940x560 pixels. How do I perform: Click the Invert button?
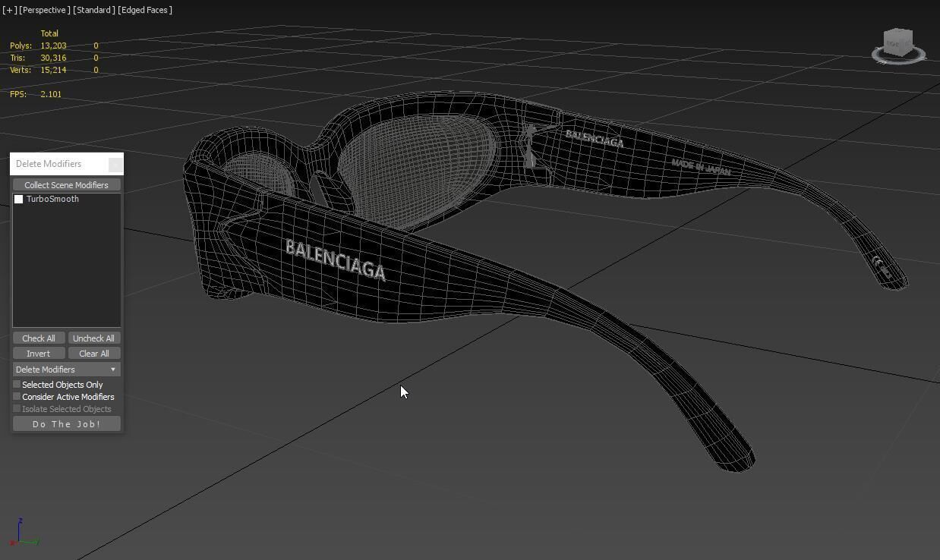(x=39, y=354)
